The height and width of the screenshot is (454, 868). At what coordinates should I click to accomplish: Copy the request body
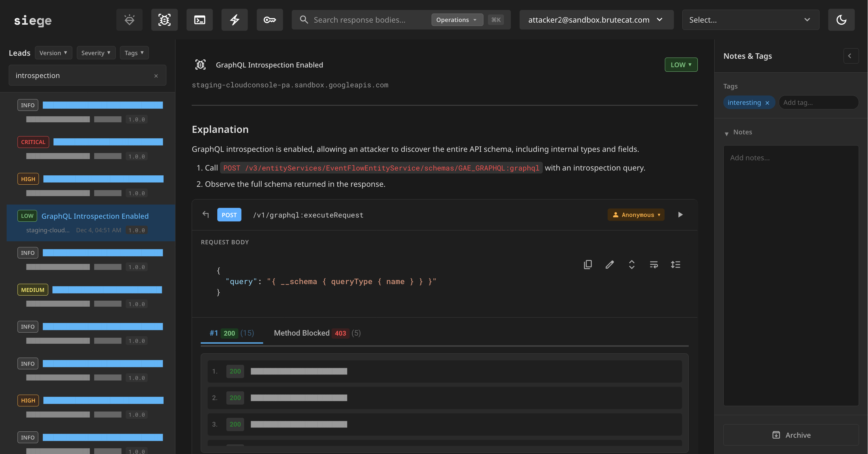[x=588, y=265]
